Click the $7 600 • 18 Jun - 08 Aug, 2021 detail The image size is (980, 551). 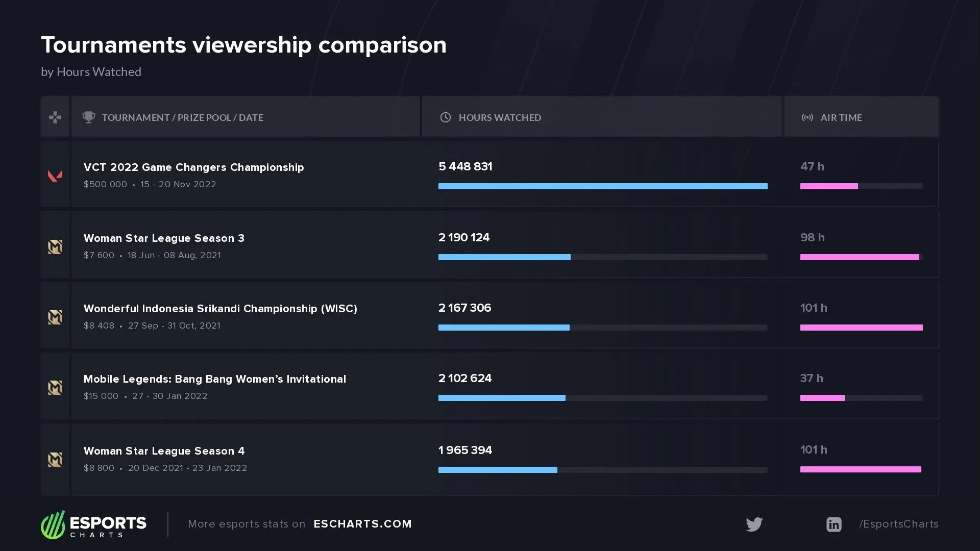pyautogui.click(x=153, y=256)
